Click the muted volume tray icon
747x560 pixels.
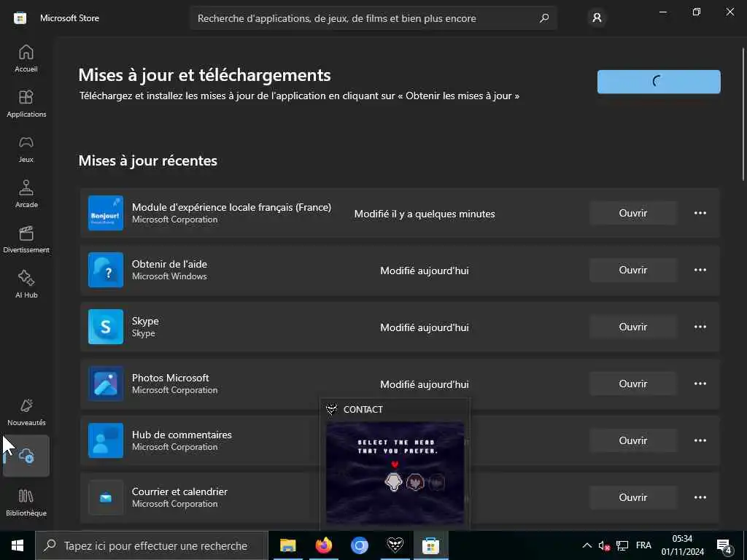tap(604, 545)
